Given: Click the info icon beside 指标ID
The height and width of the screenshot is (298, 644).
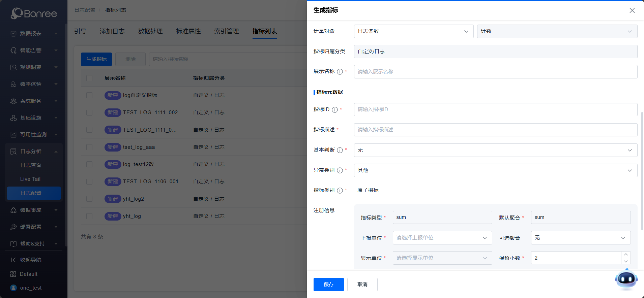Looking at the screenshot, I should (335, 110).
